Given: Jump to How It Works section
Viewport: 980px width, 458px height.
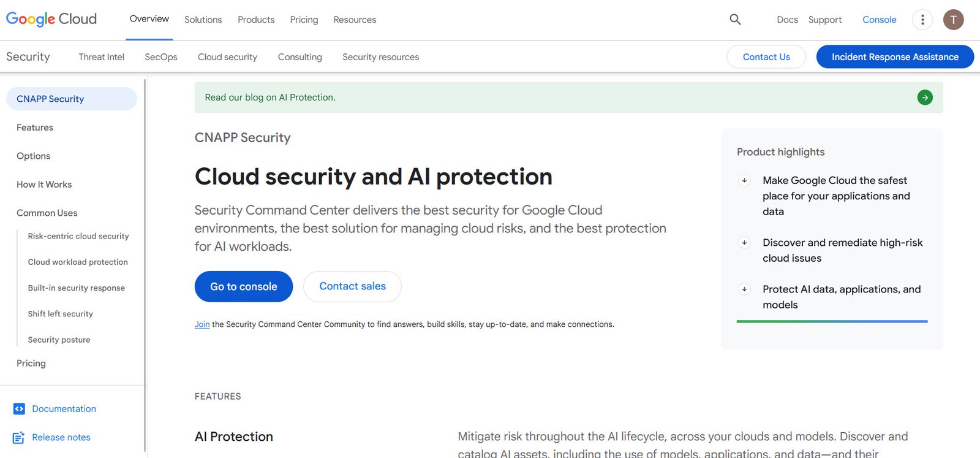Looking at the screenshot, I should [x=44, y=185].
